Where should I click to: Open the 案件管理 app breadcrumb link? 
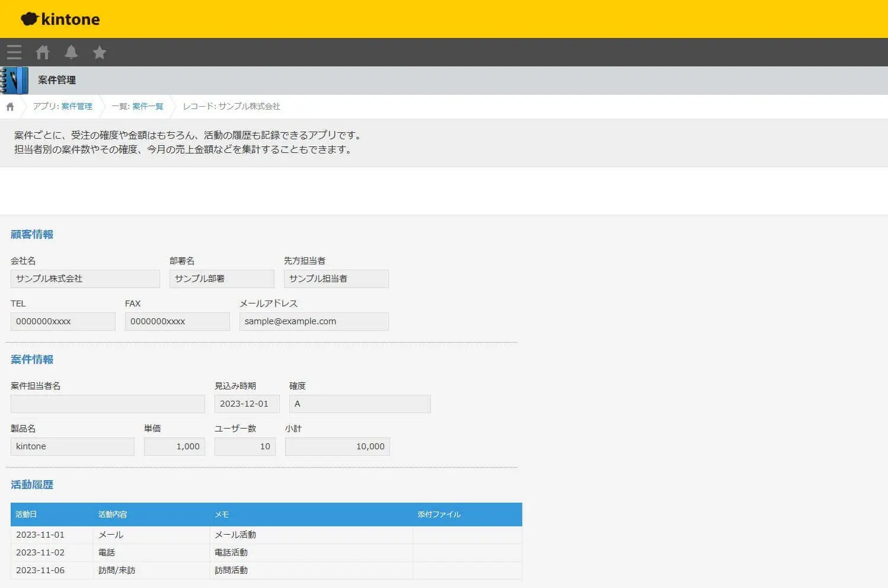point(76,107)
